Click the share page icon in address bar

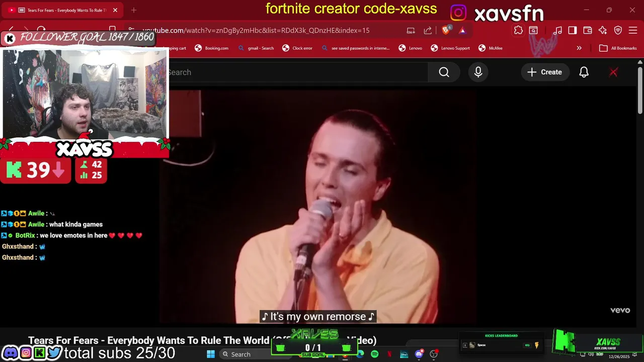pyautogui.click(x=428, y=30)
